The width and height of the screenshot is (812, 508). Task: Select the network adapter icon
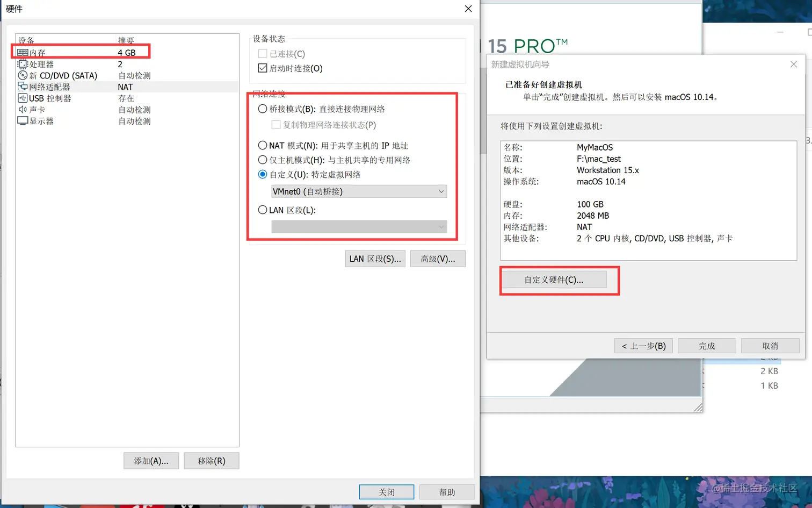[x=23, y=87]
